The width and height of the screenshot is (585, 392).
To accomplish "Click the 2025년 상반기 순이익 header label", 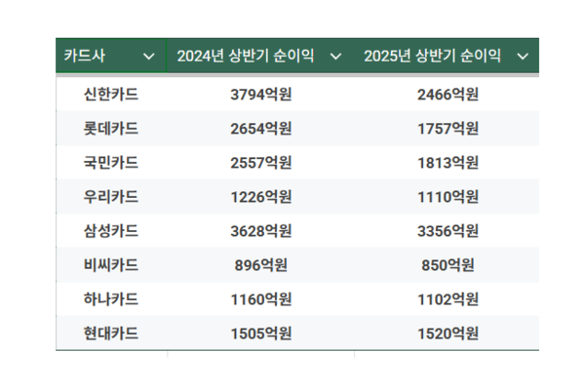I will [x=432, y=57].
